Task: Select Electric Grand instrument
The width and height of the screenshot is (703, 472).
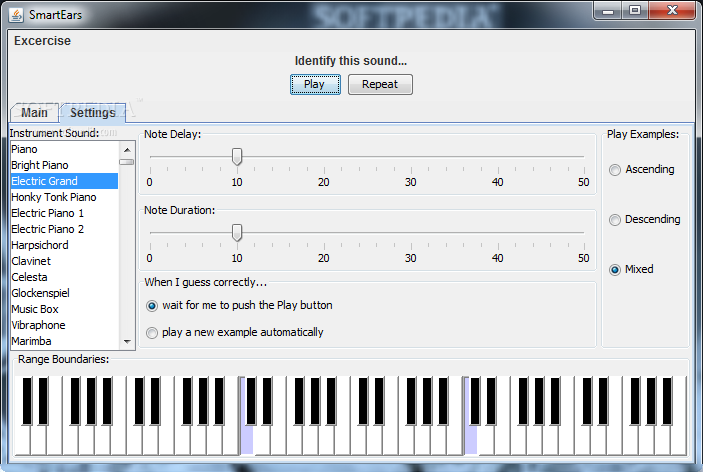Action: tap(65, 181)
